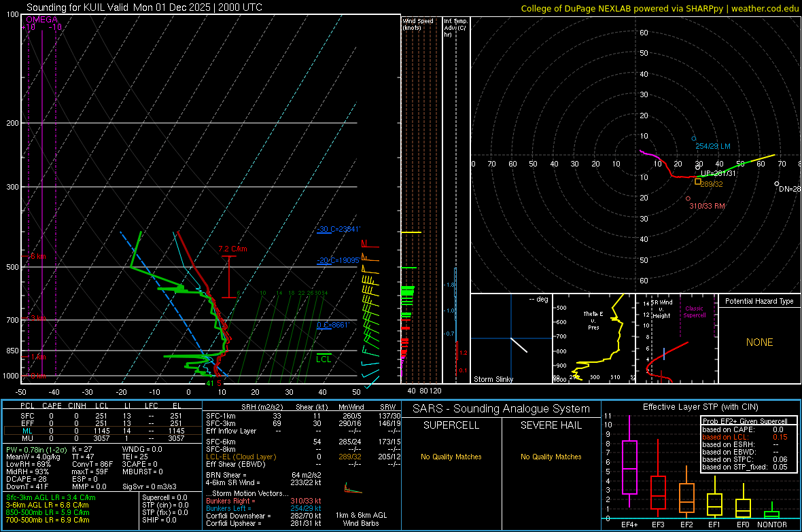Click the Supercell = 0.0 composite value
Viewport: 802px width, 532px height.
pyautogui.click(x=164, y=498)
